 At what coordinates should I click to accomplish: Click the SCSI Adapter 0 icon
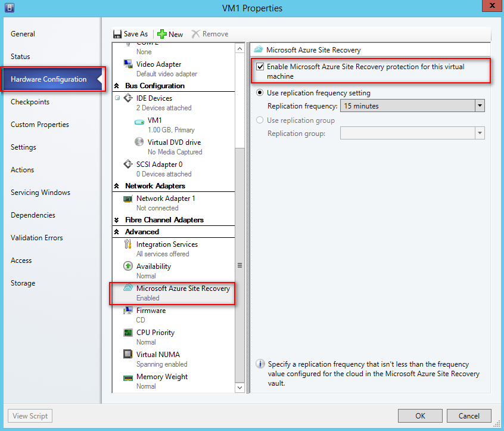coord(128,164)
